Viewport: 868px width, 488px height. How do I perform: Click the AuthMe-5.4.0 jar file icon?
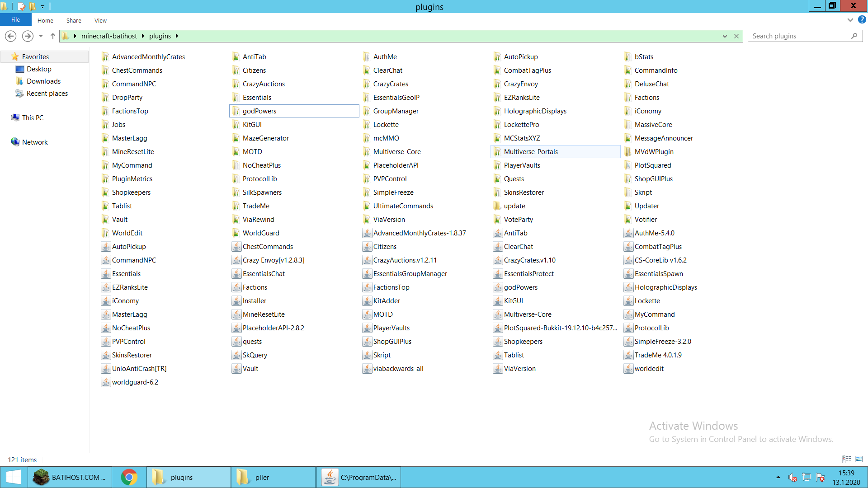click(x=628, y=233)
